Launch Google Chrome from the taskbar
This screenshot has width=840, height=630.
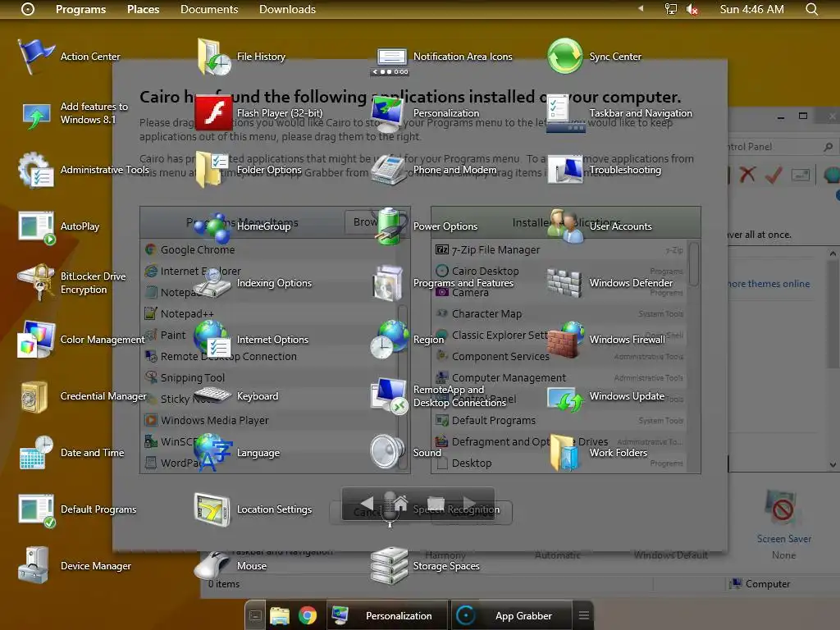point(308,615)
